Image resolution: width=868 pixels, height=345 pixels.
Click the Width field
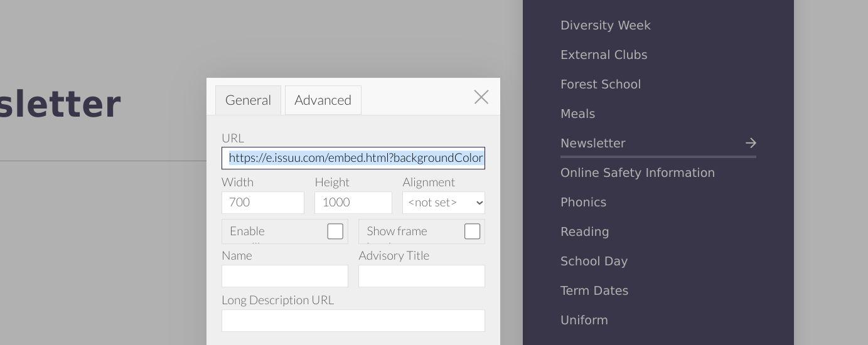pos(262,203)
